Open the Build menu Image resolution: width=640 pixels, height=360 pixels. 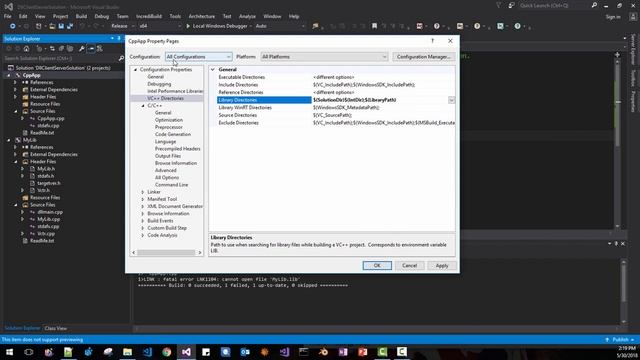point(81,16)
